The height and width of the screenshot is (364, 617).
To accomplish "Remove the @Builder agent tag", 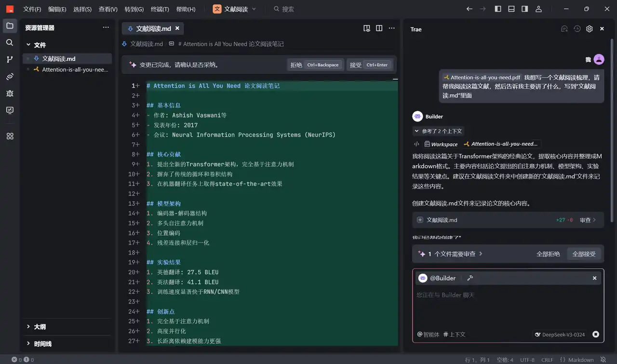I will point(594,278).
